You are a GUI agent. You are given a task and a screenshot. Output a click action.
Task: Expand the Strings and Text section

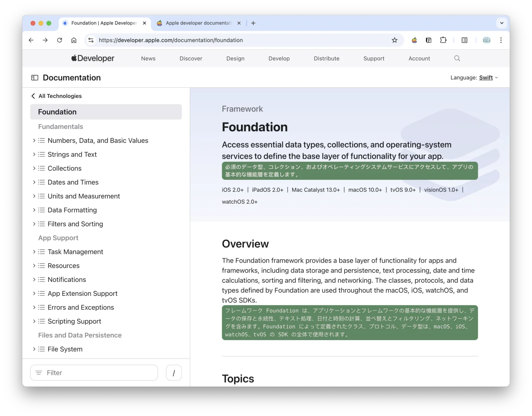pos(34,154)
